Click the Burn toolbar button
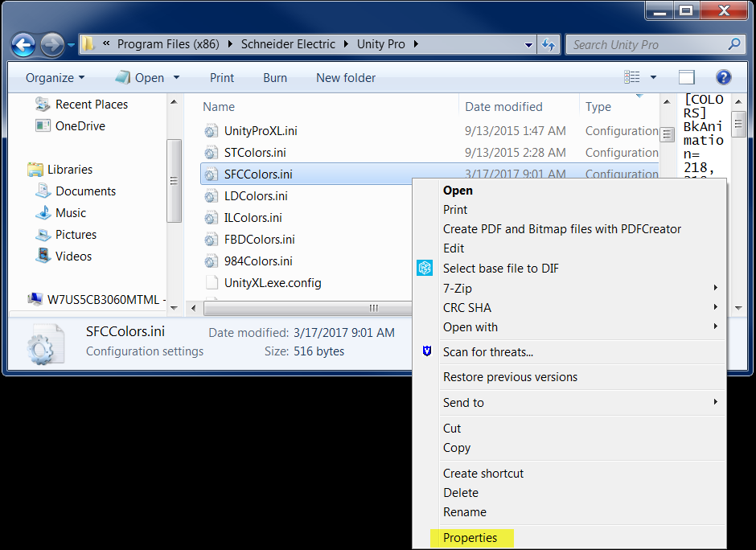Image resolution: width=756 pixels, height=550 pixels. (x=275, y=78)
